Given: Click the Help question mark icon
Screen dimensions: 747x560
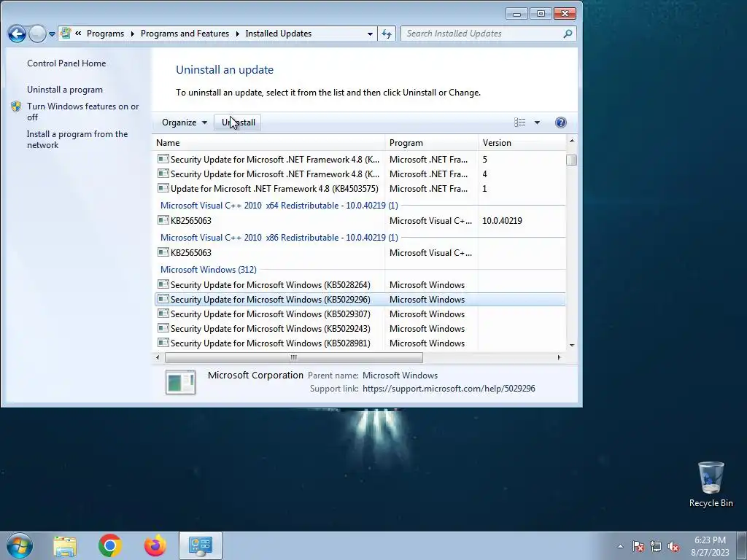Looking at the screenshot, I should point(561,122).
